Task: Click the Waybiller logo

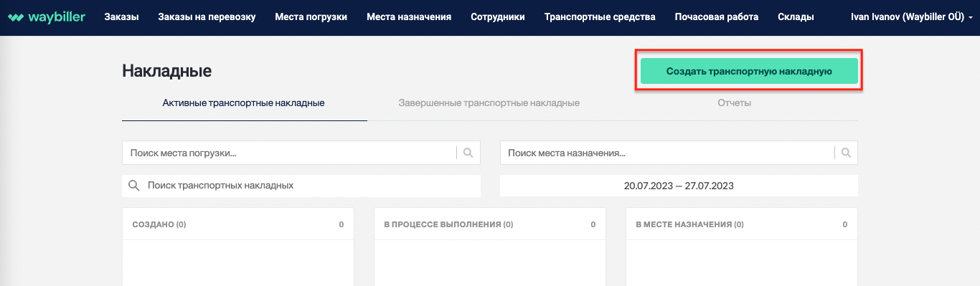Action: coord(47,16)
